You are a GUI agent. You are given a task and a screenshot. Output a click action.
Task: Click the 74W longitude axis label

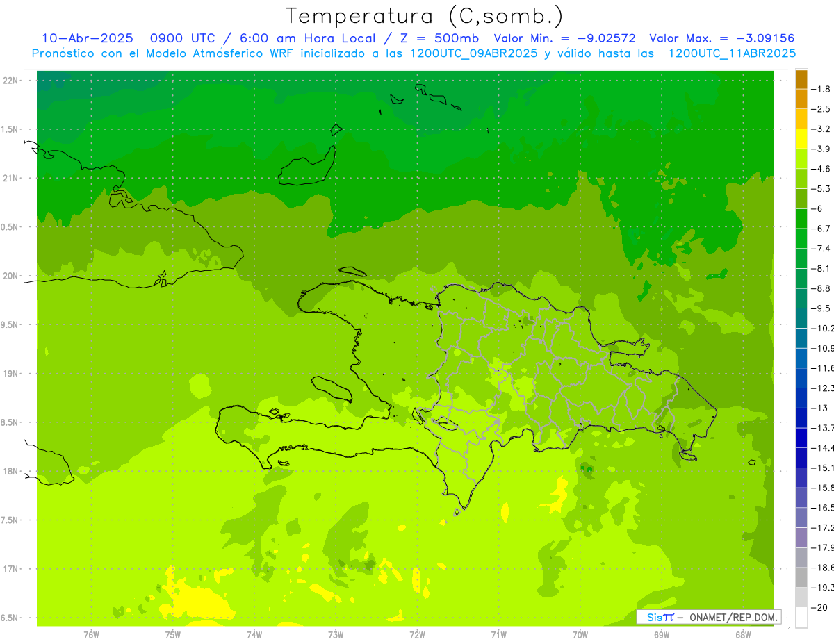pyautogui.click(x=254, y=635)
